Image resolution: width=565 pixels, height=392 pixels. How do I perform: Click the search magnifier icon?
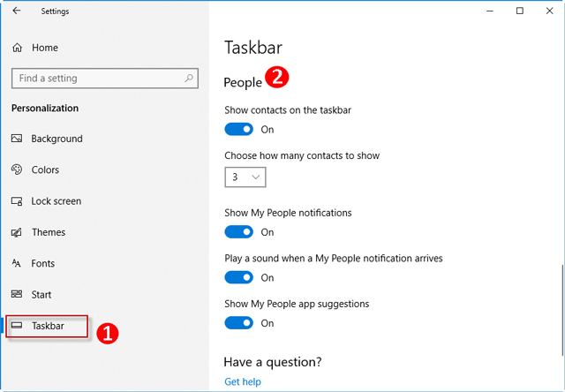point(189,79)
